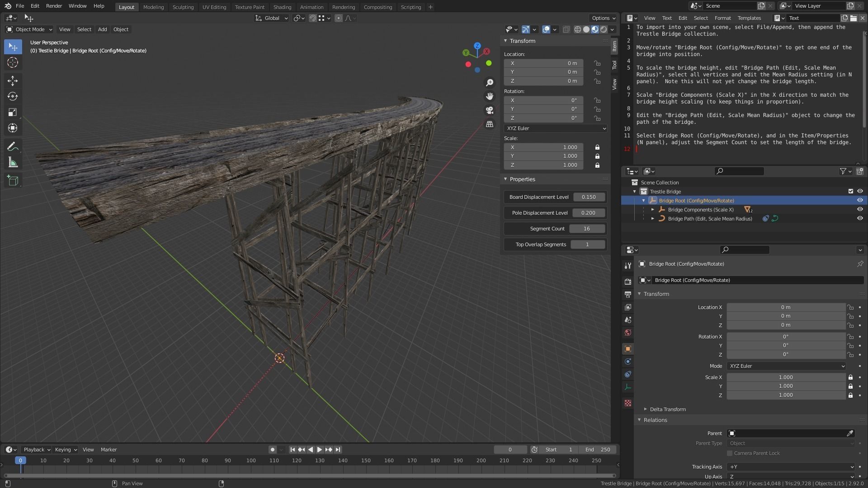The width and height of the screenshot is (868, 488).
Task: Open rotation Mode dropdown in Properties editor
Action: (786, 366)
